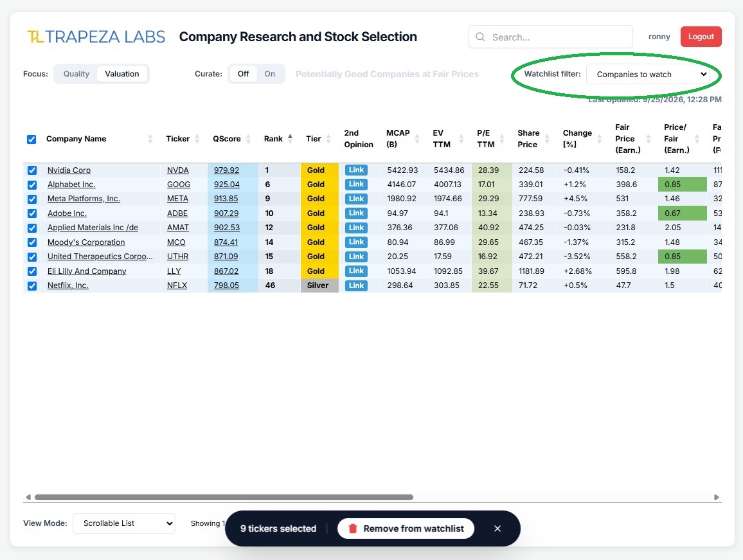Uncheck the Eli Lilly row checkbox
Screen dimensions: 743x560
31,271
